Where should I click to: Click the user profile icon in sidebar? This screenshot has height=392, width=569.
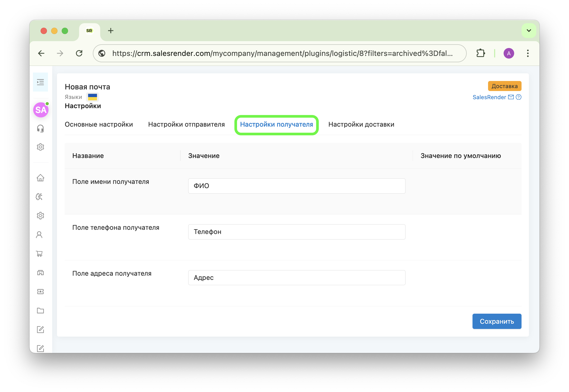pyautogui.click(x=39, y=235)
